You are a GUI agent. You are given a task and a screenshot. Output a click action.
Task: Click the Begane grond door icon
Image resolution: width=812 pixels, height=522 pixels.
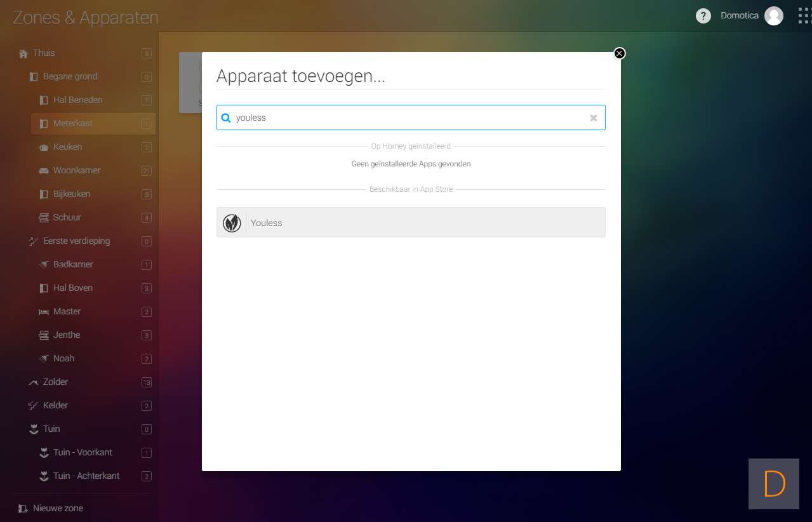coord(34,77)
